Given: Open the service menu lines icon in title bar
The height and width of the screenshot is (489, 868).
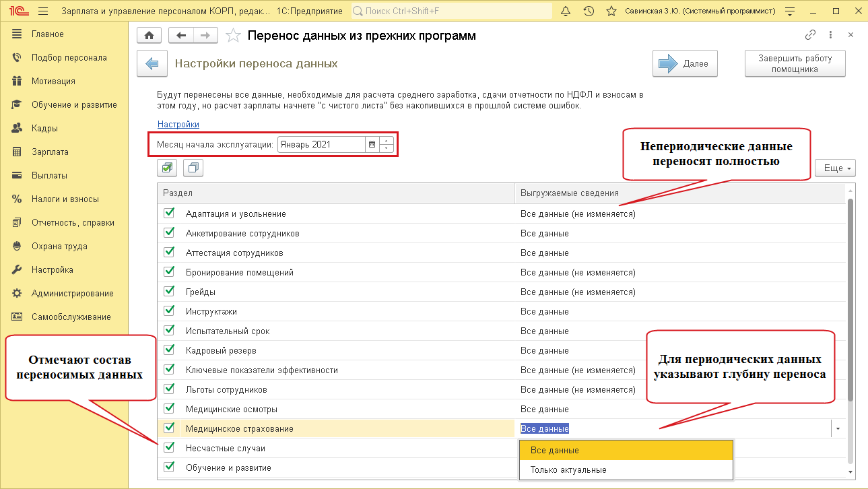Looking at the screenshot, I should pos(791,11).
